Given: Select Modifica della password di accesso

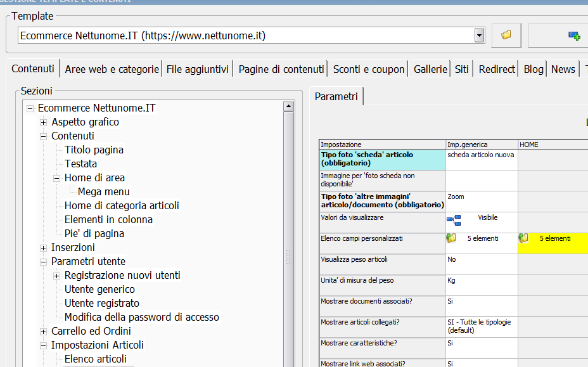Looking at the screenshot, I should tap(142, 317).
